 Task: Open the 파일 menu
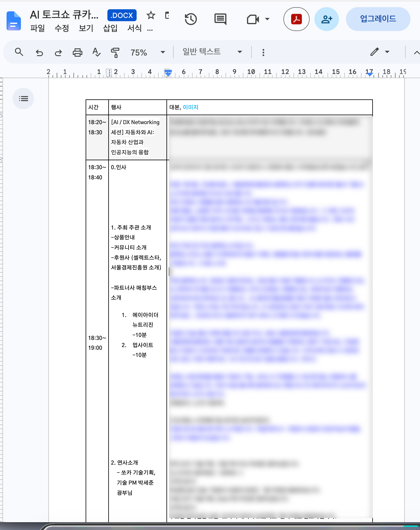point(38,28)
